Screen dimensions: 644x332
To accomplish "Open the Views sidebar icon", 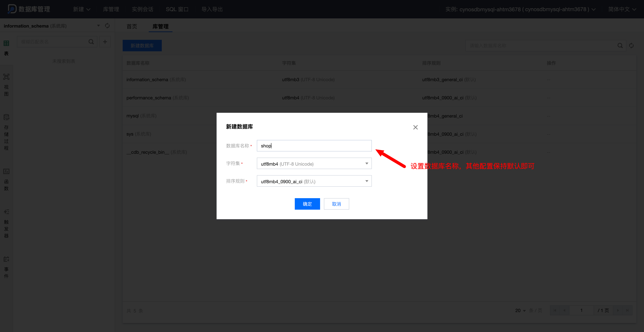I will click(6, 77).
